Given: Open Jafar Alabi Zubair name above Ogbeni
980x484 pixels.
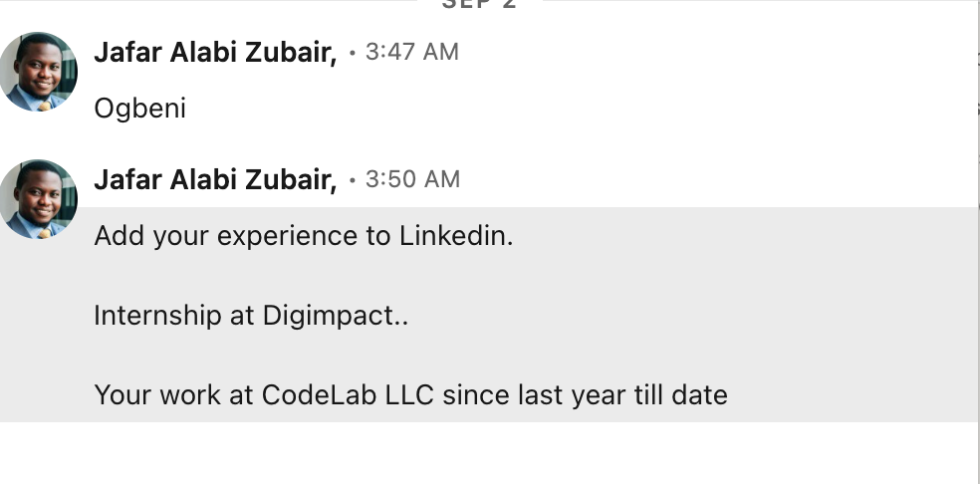Looking at the screenshot, I should [x=214, y=53].
